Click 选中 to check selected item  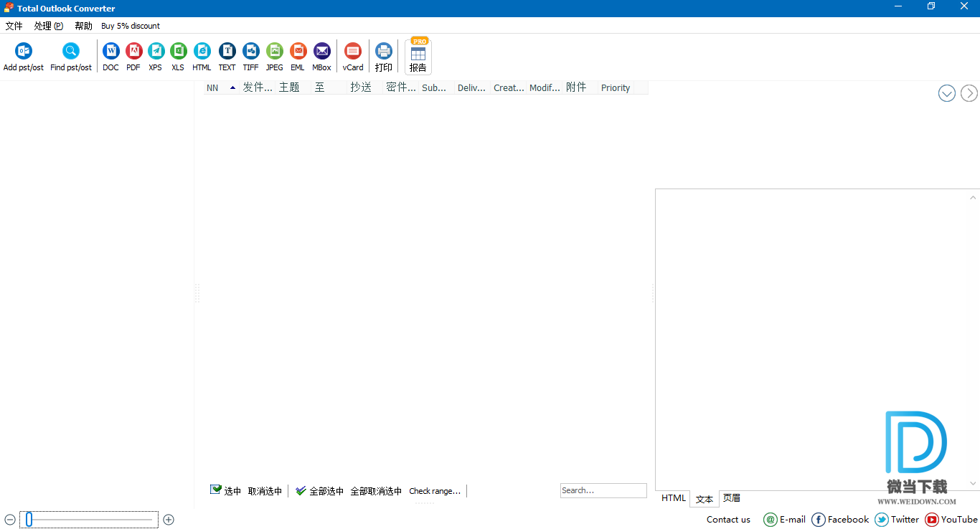[x=225, y=491]
